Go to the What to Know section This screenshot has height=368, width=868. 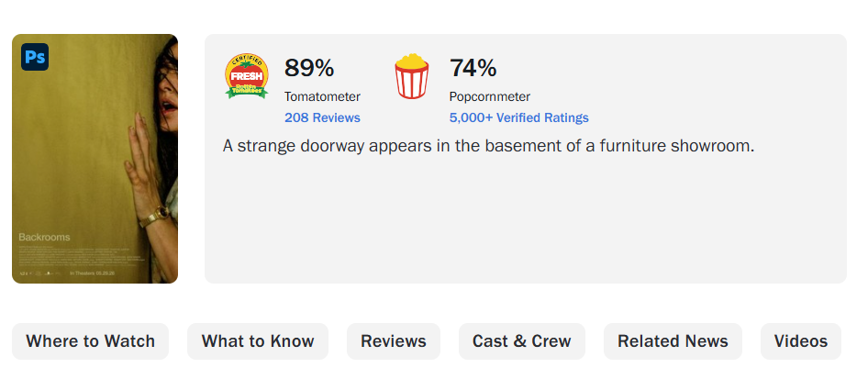point(258,340)
